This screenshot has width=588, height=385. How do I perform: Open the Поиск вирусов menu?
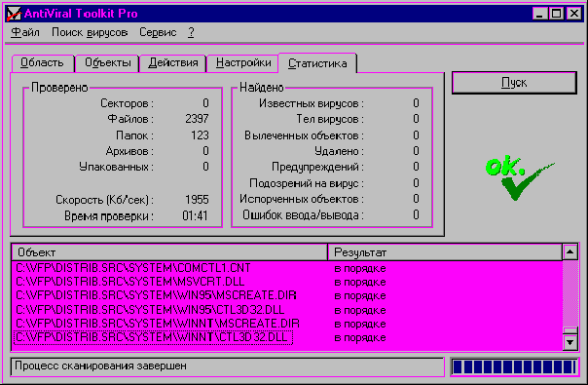click(x=90, y=33)
